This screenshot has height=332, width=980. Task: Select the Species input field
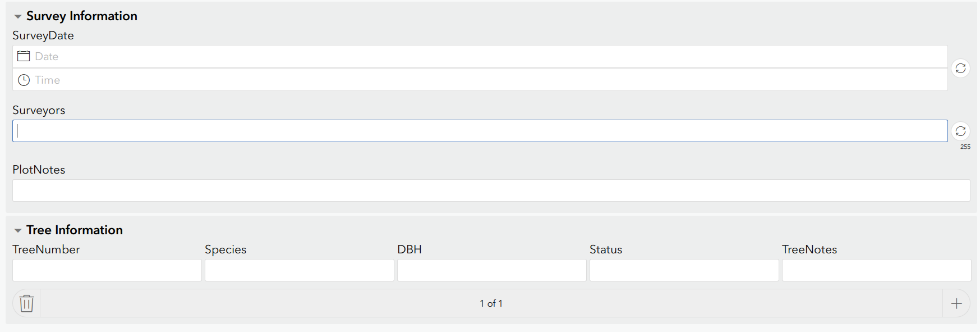[299, 270]
